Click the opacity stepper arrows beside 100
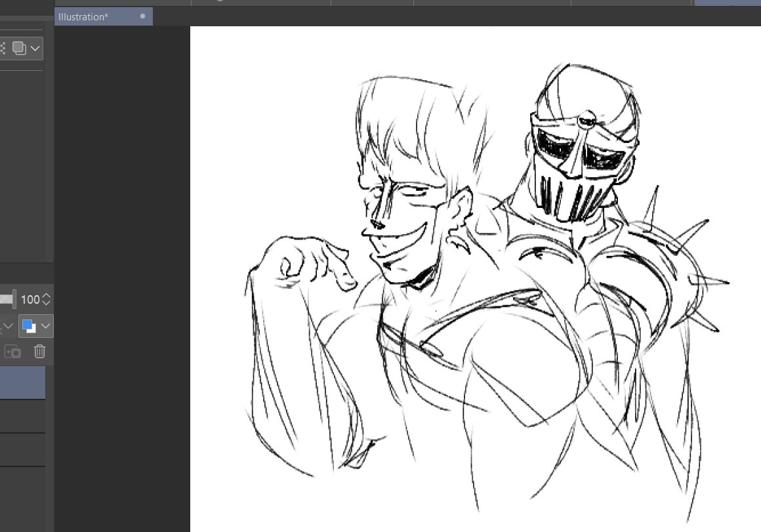 tap(46, 300)
